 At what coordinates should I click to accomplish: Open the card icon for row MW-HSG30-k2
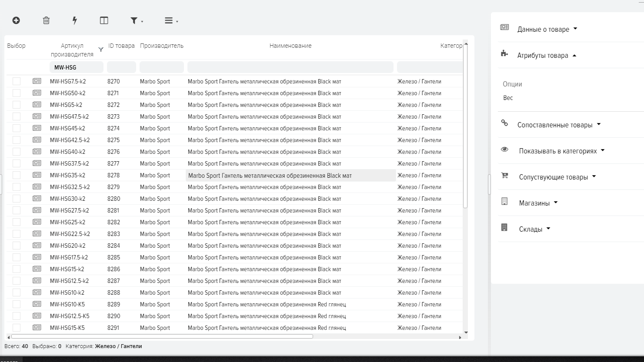click(x=37, y=199)
